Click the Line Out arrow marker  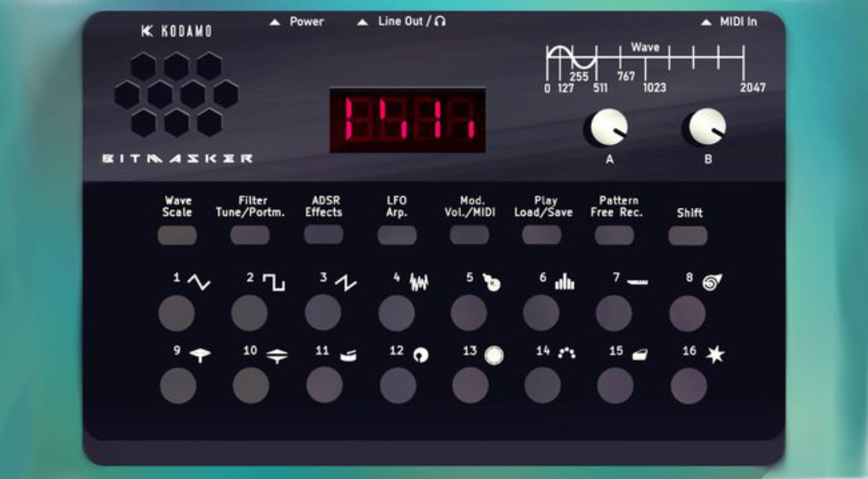(363, 23)
